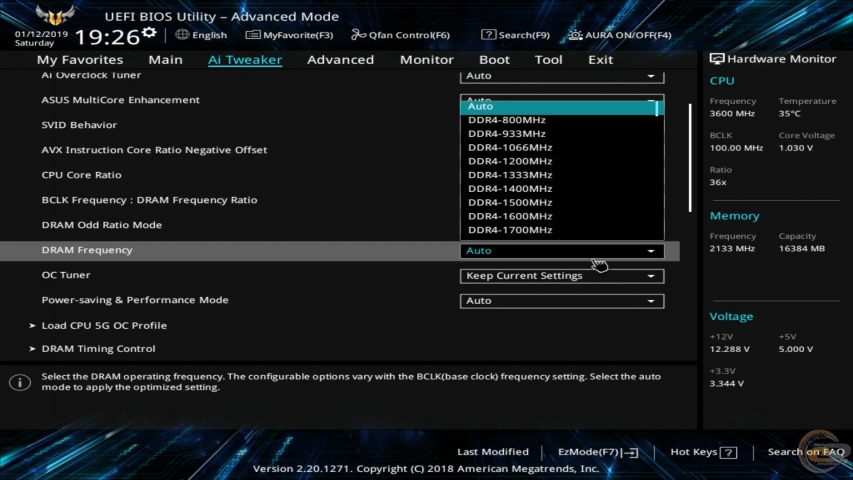Image resolution: width=853 pixels, height=480 pixels.
Task: Click Search on FAQ link
Action: click(x=806, y=452)
